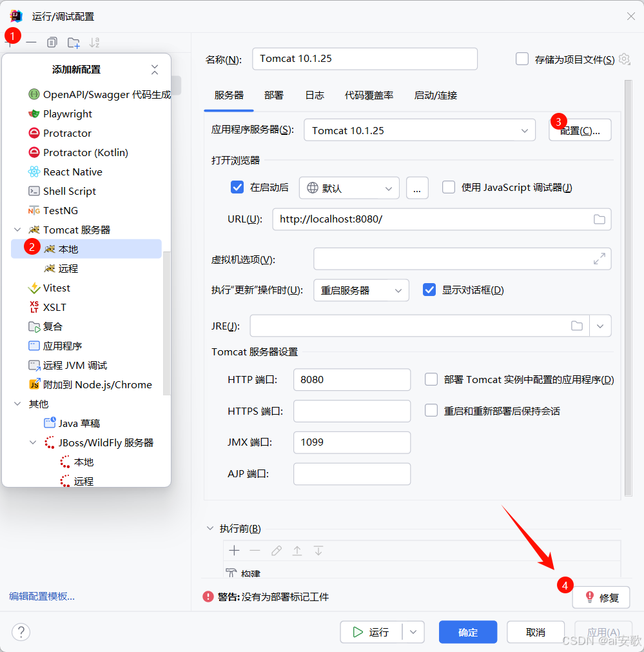Enable 部署 Tomcat 实例中配置的应用程序 checkbox
Image resolution: width=644 pixels, height=652 pixels.
point(431,380)
